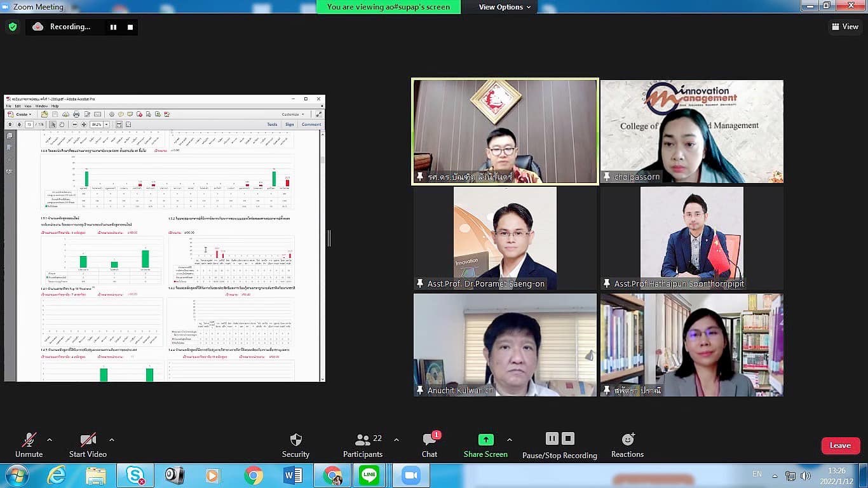868x488 pixels.
Task: Expand the Share Screen options arrow
Action: coord(509,440)
